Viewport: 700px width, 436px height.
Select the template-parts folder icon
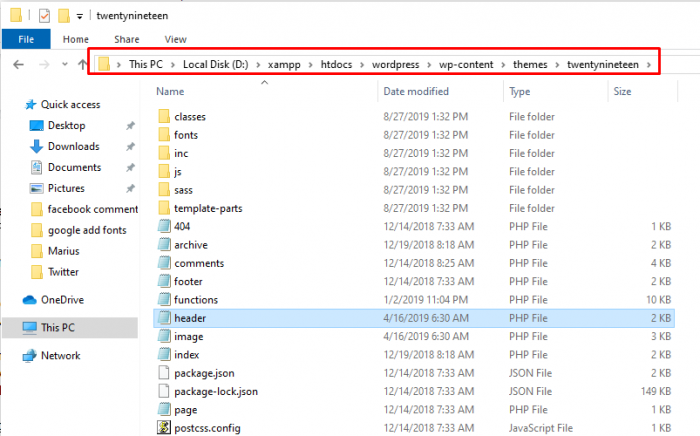(x=165, y=207)
